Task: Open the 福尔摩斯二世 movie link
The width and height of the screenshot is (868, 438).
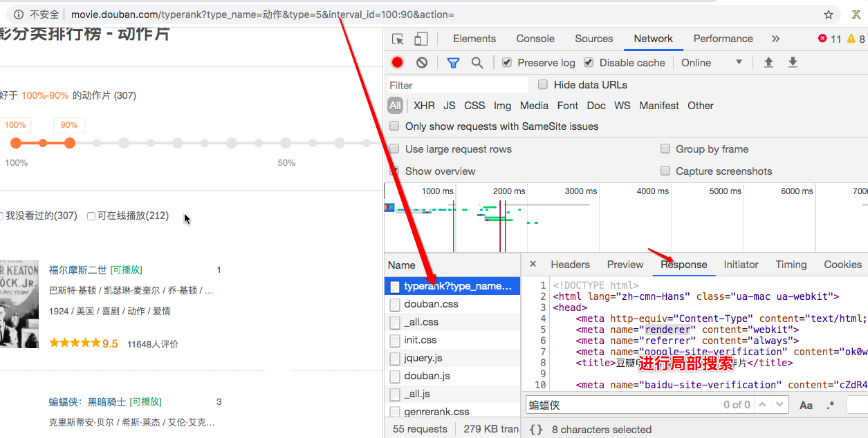Action: pos(78,269)
